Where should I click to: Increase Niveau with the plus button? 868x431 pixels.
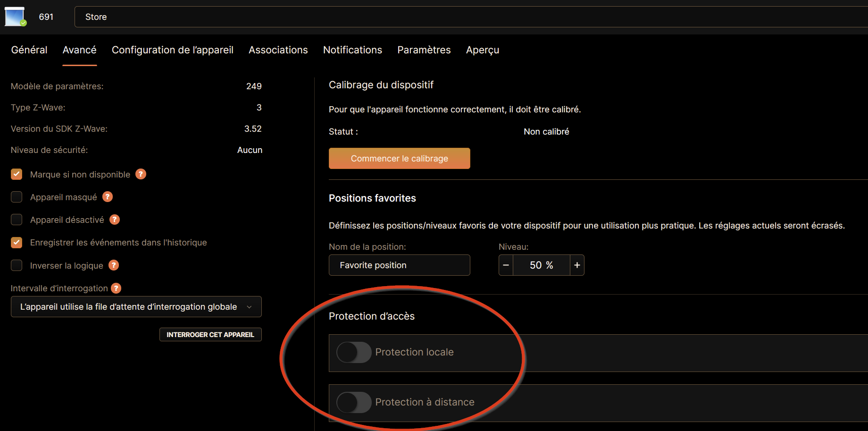[x=577, y=265]
